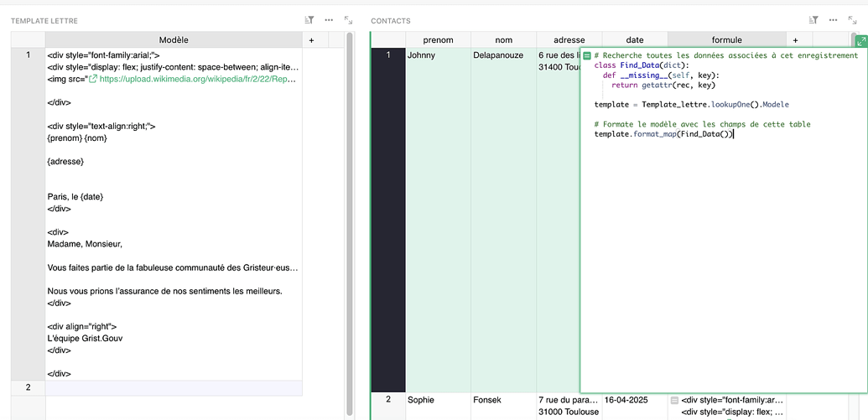Click the green expand formula editor icon
The image size is (868, 420).
[x=860, y=41]
